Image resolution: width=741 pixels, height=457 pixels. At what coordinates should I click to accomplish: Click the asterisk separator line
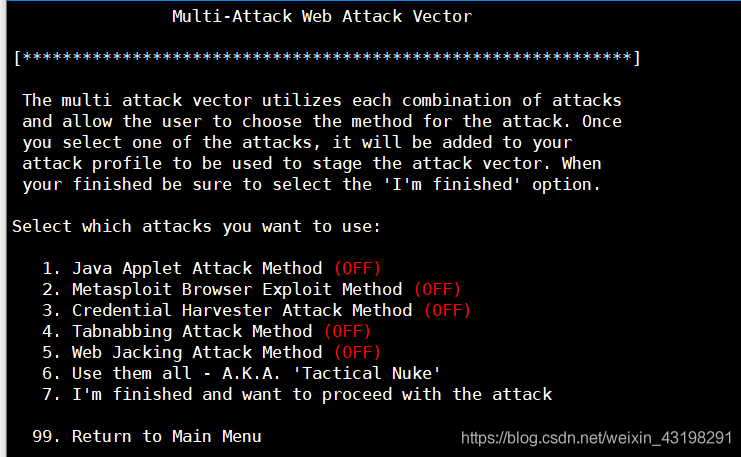pos(327,58)
